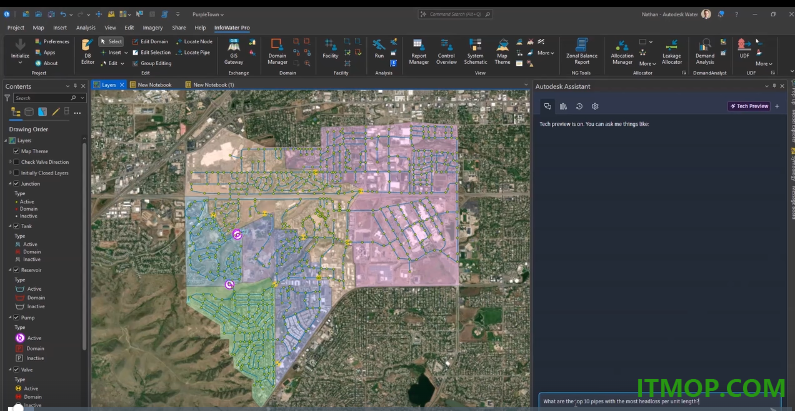Click the Edit Selection button
Screen dimensions: 795x411
point(152,52)
